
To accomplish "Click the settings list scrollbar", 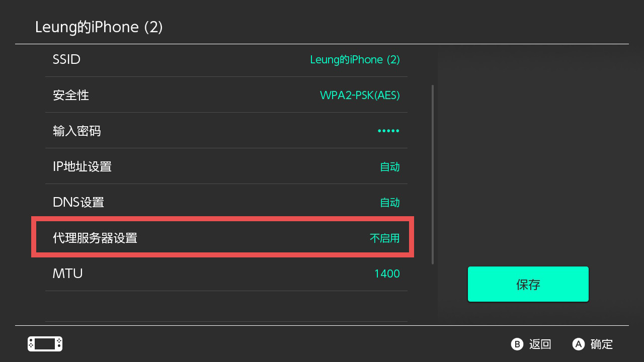I will 433,174.
